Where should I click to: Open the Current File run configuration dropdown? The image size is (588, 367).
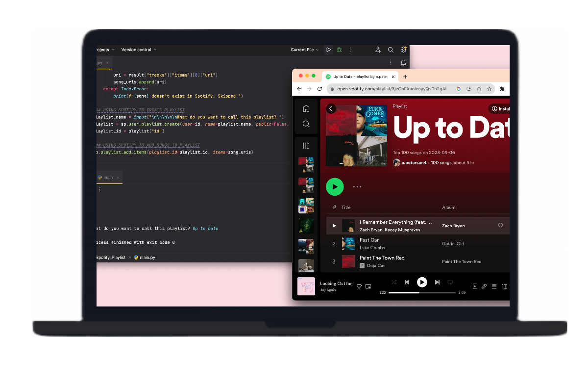click(305, 50)
